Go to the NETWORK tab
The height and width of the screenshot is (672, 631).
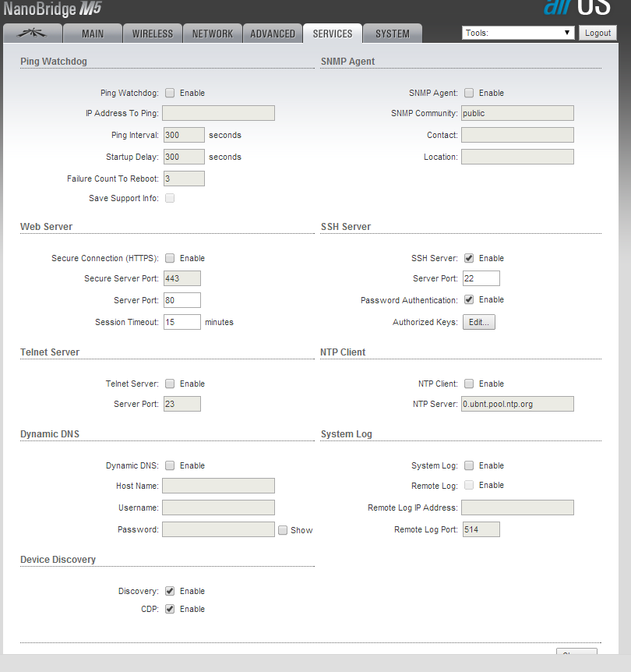(x=213, y=34)
